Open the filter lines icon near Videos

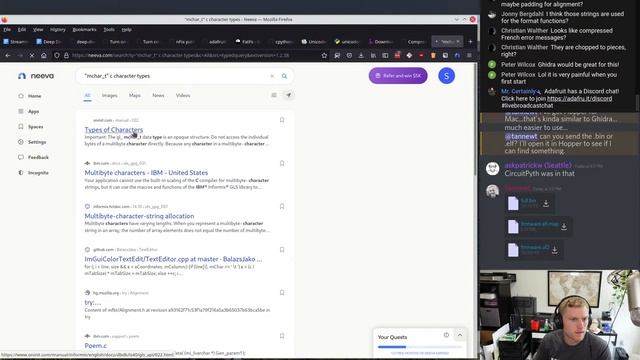tap(274, 95)
